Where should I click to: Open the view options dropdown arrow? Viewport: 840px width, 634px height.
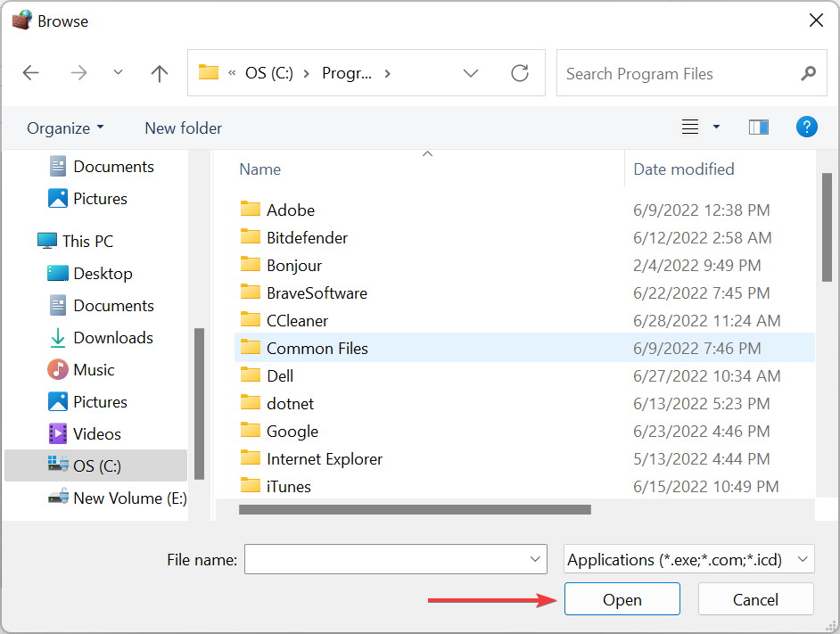tap(716, 127)
